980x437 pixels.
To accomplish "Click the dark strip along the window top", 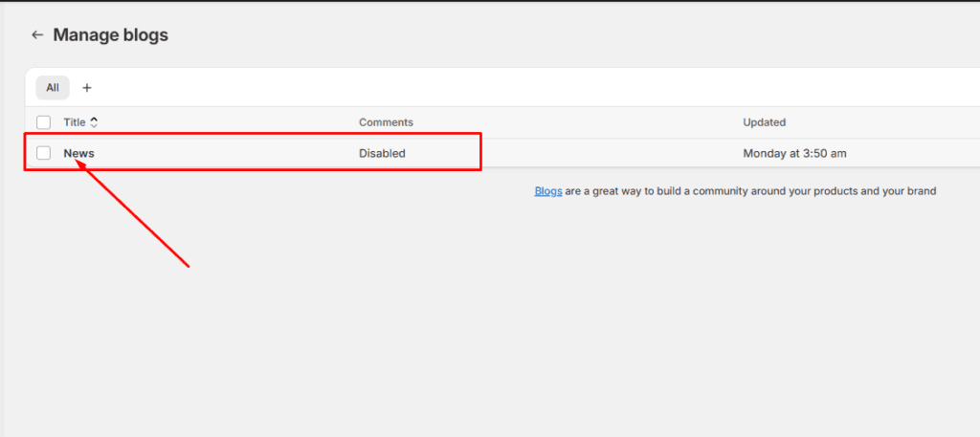I will (490, 1).
